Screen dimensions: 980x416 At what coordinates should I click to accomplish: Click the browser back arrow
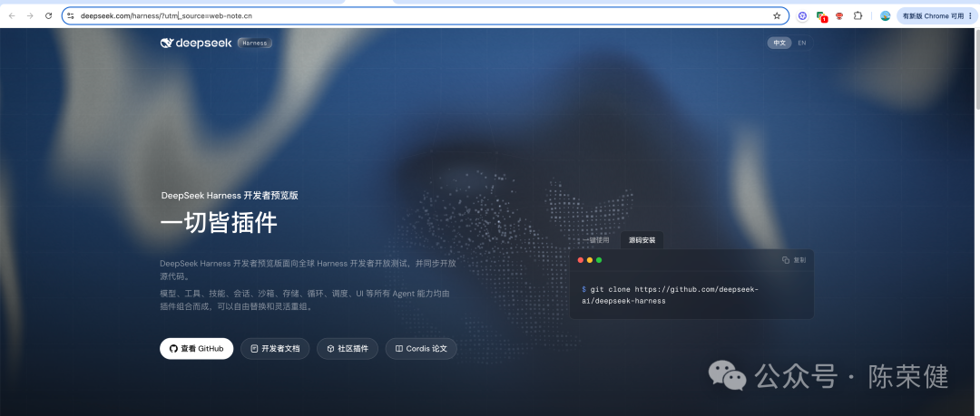12,15
